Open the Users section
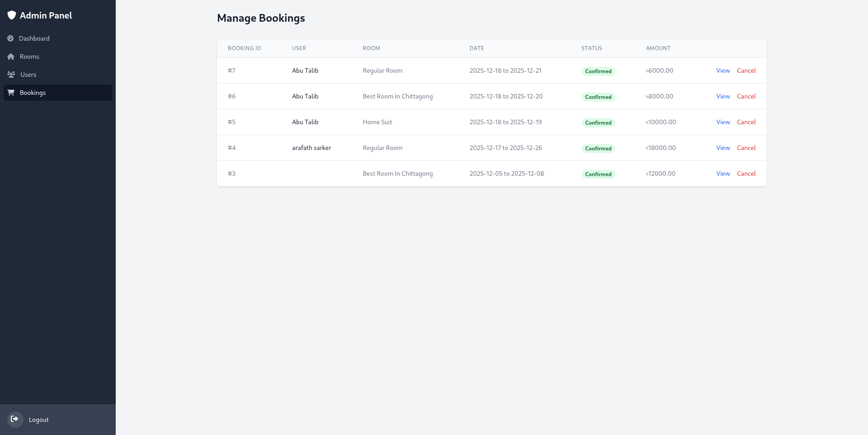 [28, 75]
